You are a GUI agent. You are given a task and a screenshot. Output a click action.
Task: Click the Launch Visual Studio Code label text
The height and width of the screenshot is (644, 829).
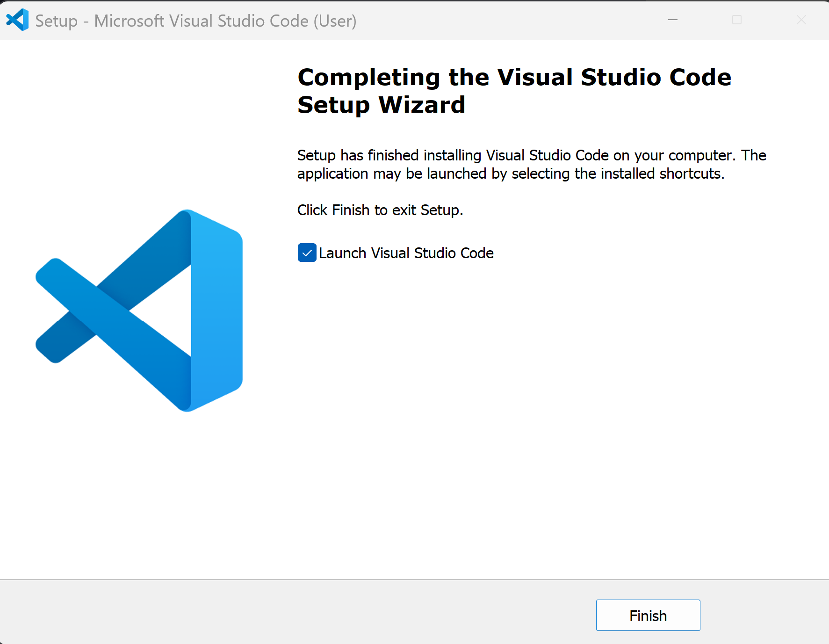(406, 253)
